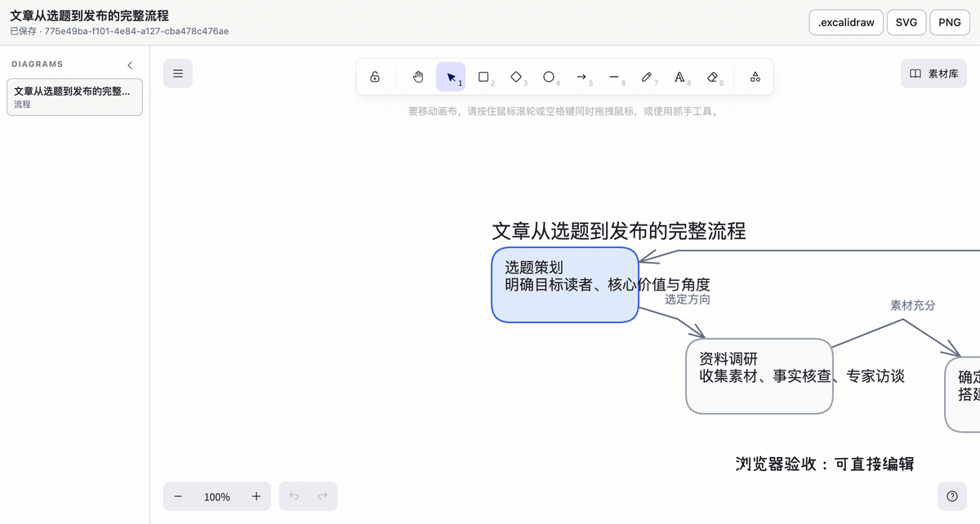Select the Diamond tool
Viewport: 980px width, 524px height.
(x=516, y=77)
